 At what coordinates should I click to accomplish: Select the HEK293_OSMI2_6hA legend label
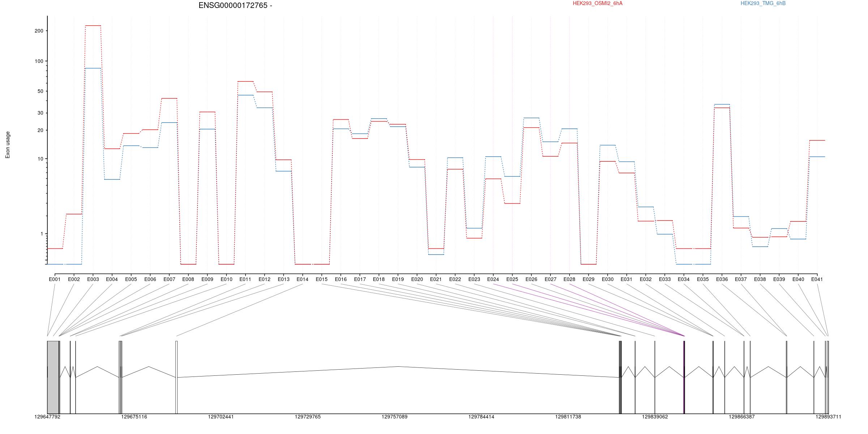pyautogui.click(x=597, y=3)
